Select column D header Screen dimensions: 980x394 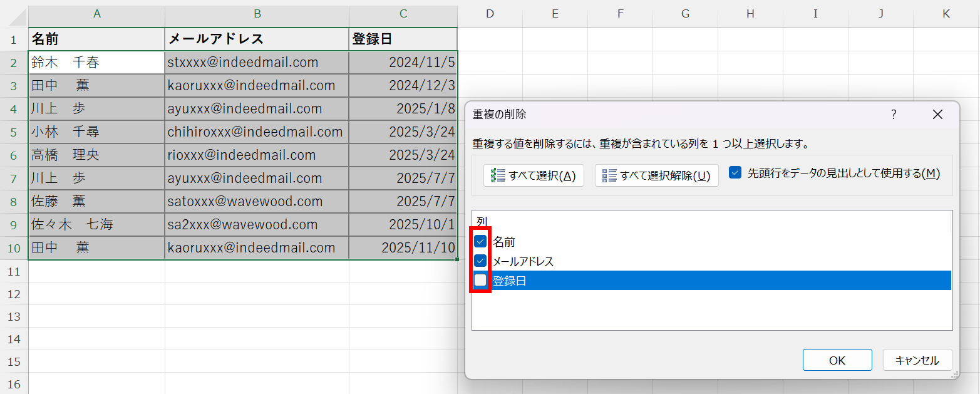pyautogui.click(x=490, y=14)
